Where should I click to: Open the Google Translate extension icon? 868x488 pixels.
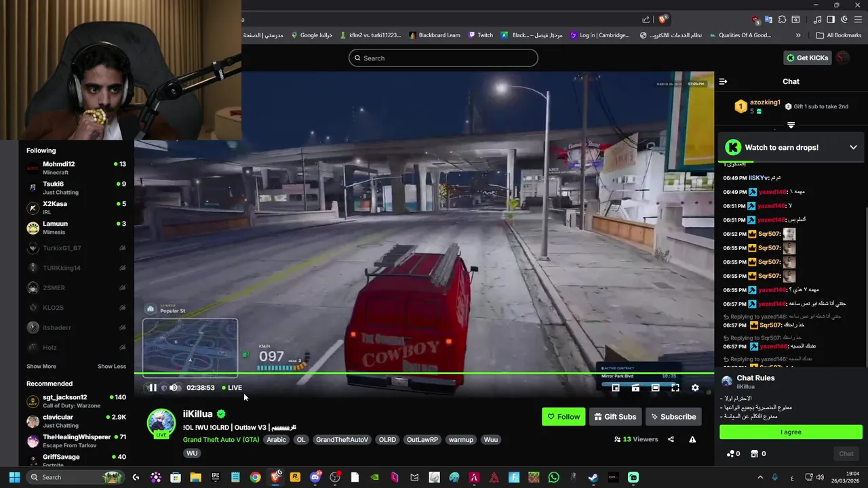(768, 20)
